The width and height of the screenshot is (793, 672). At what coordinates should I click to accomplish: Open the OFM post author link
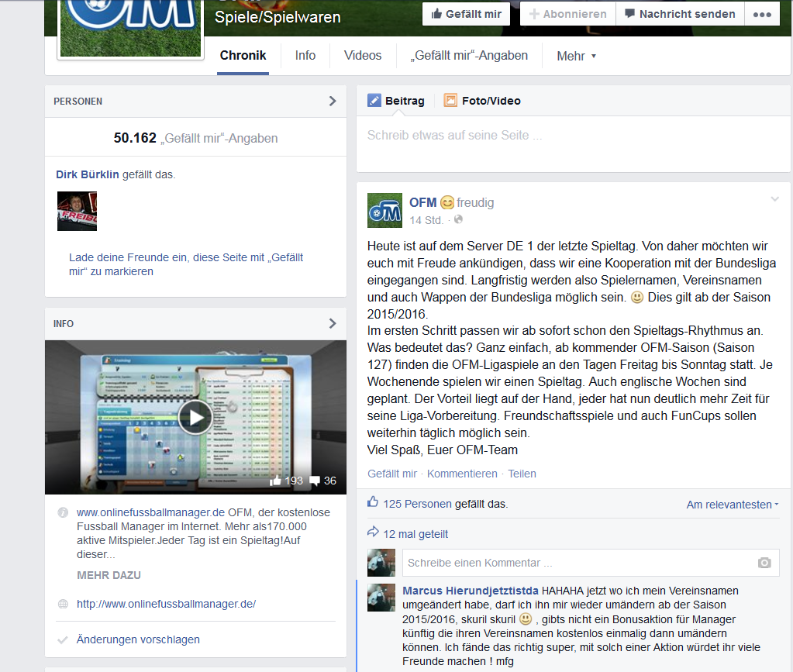(422, 203)
